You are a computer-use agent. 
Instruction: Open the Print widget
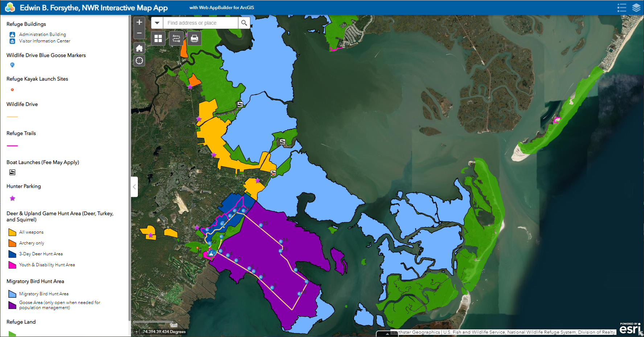pyautogui.click(x=194, y=38)
